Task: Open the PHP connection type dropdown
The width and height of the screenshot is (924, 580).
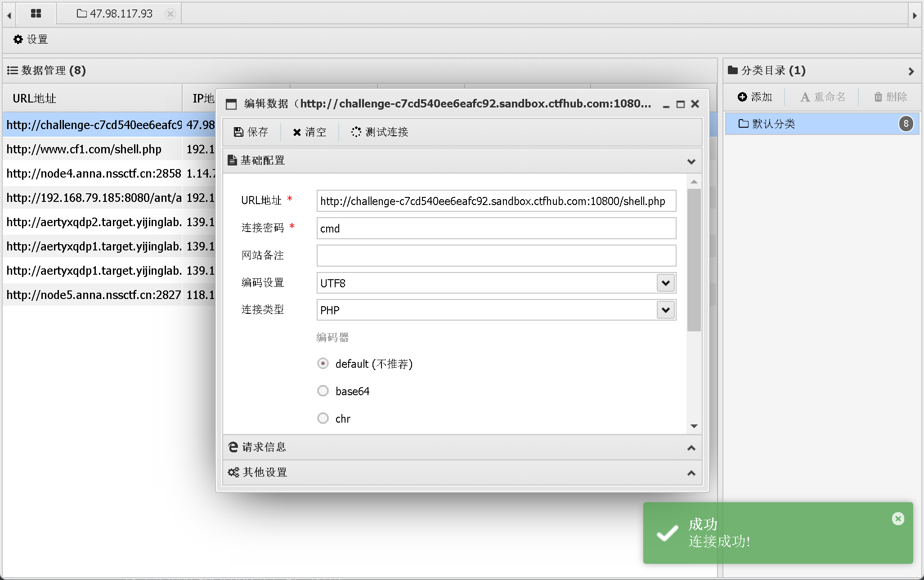Action: tap(666, 310)
